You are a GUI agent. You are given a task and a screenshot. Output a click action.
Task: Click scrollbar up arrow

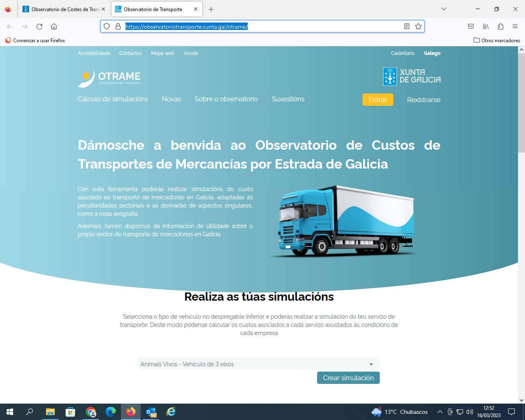pyautogui.click(x=521, y=50)
